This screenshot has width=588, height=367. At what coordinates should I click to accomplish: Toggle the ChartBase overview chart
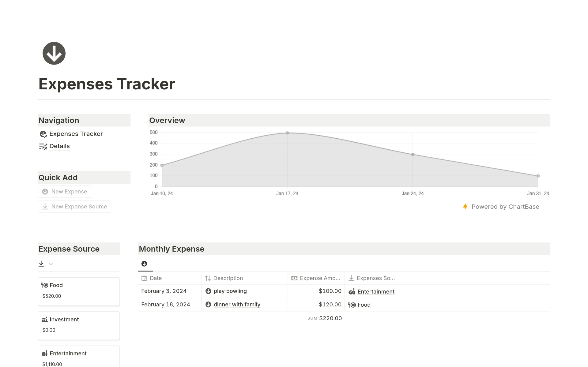point(167,120)
